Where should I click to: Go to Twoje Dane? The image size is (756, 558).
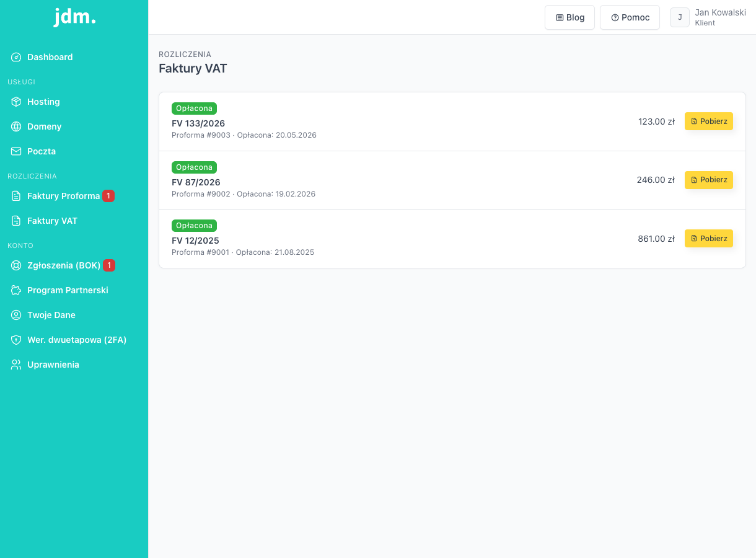(74, 315)
